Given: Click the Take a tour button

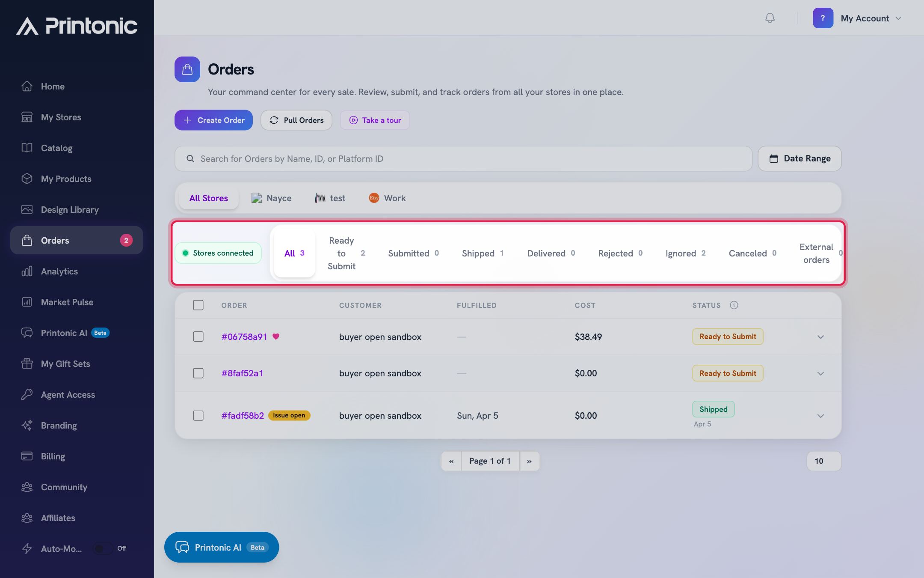Looking at the screenshot, I should tap(375, 120).
